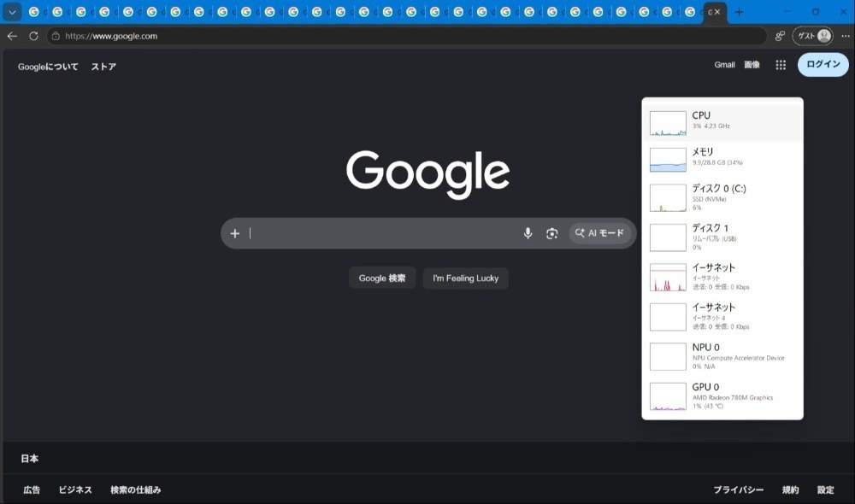
Task: Switch on AI モード search
Action: pyautogui.click(x=600, y=233)
